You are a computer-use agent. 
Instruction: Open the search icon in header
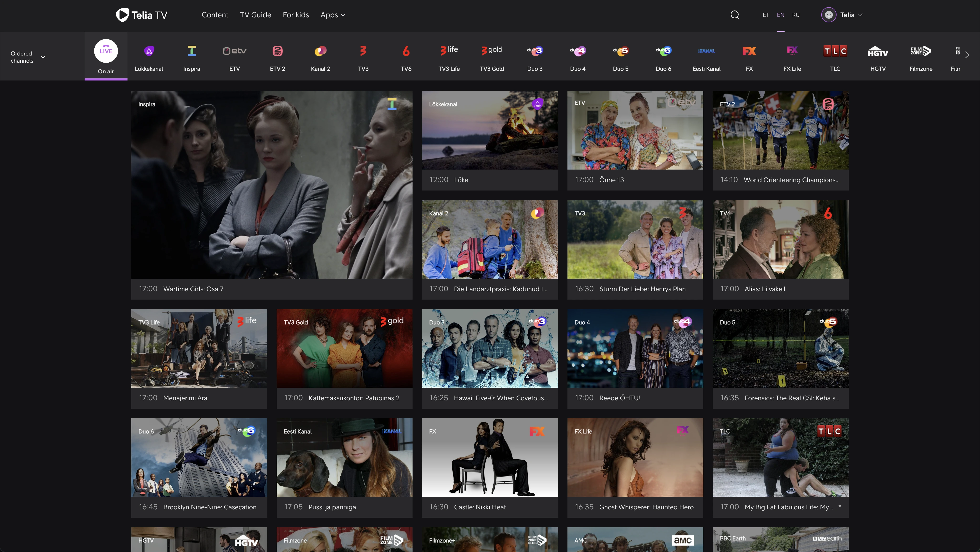[x=735, y=15]
